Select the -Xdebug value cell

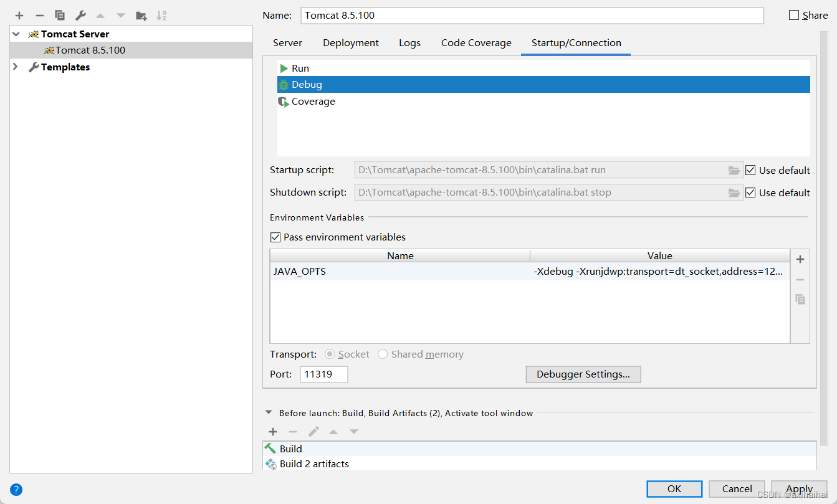tap(660, 272)
